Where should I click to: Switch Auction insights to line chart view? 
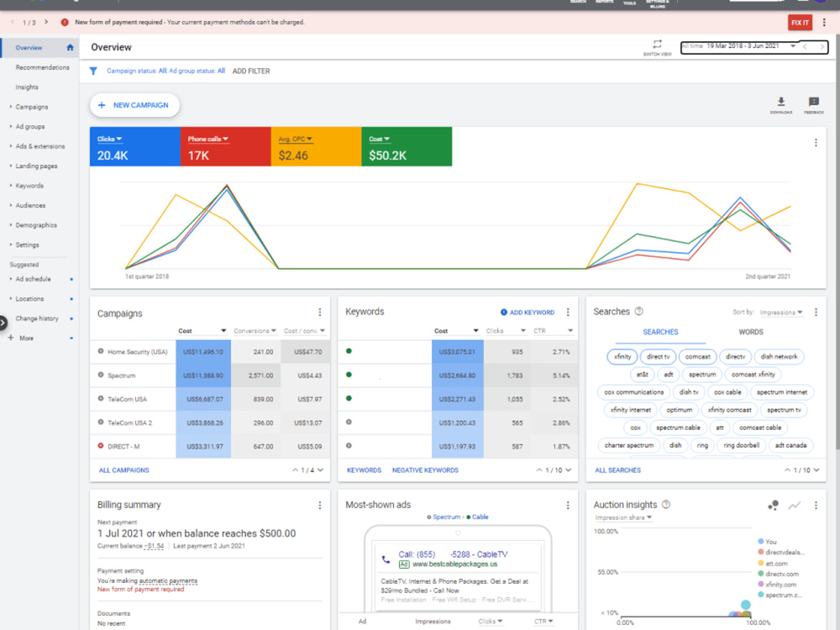coord(795,505)
